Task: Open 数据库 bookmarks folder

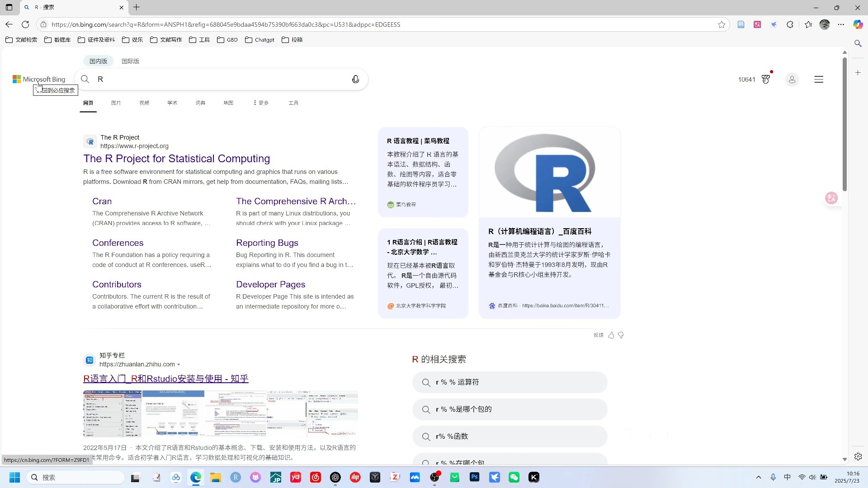Action: pos(57,40)
